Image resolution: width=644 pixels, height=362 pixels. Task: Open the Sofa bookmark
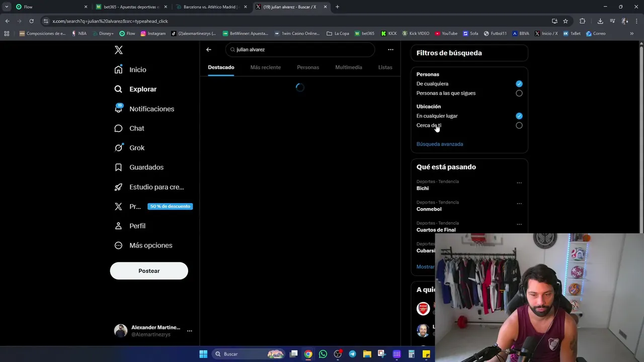click(x=471, y=34)
